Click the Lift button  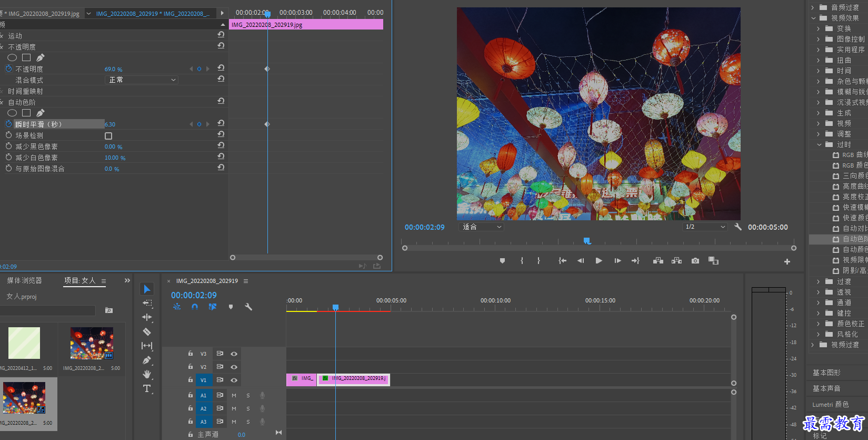click(x=658, y=261)
